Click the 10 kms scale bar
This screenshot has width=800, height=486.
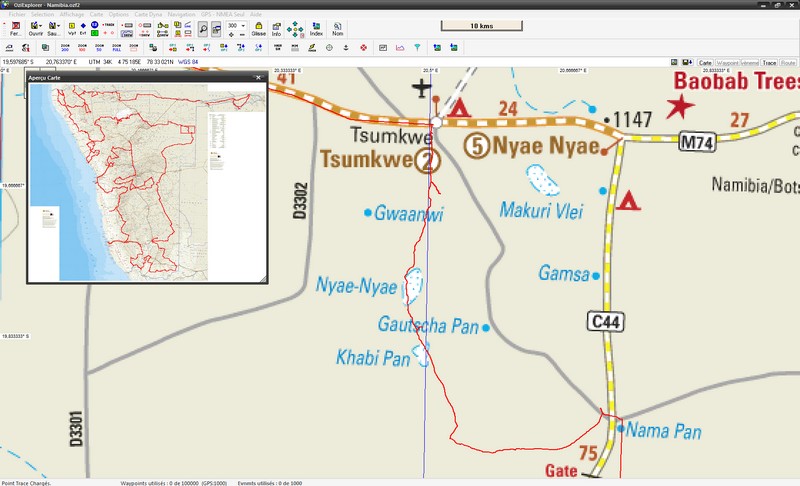pyautogui.click(x=482, y=25)
